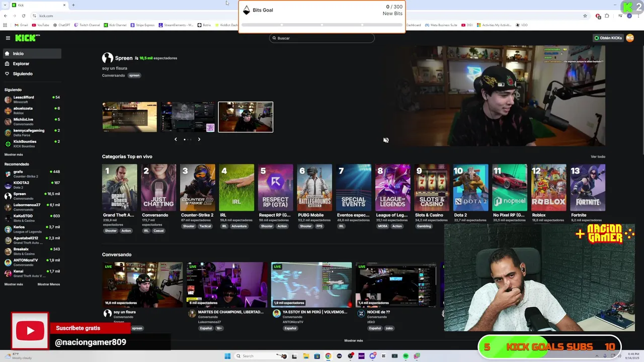Unmute the featured stream player
This screenshot has height=362, width=644.
(386, 140)
